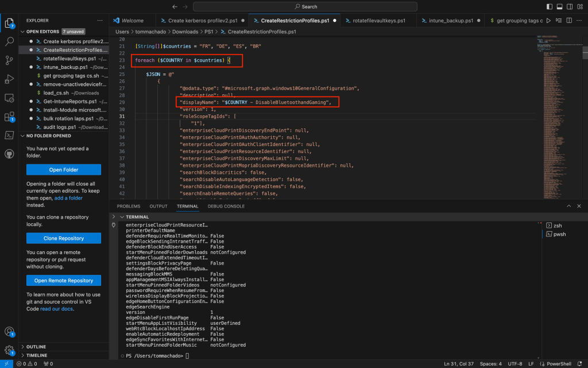Viewport: 588px width, 368px height.
Task: Expand the OUTLINE section
Action: (36, 346)
